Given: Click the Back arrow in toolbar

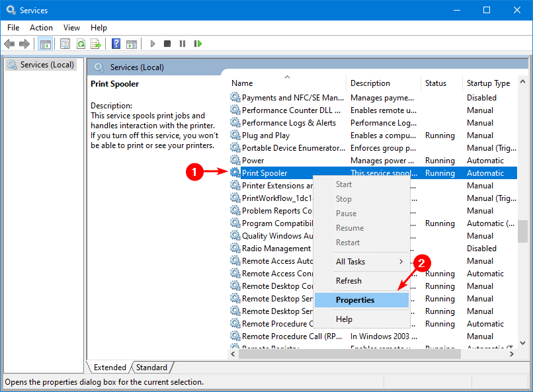Looking at the screenshot, I should [x=9, y=44].
